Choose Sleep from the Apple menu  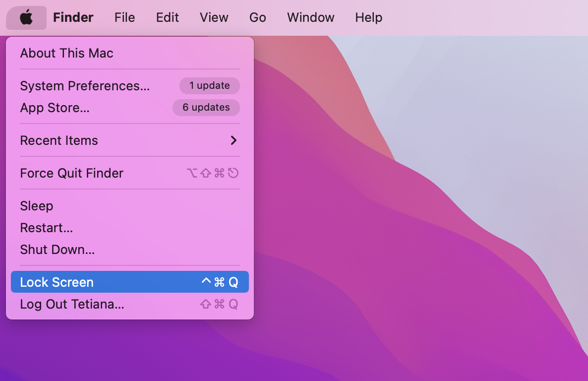coord(130,206)
